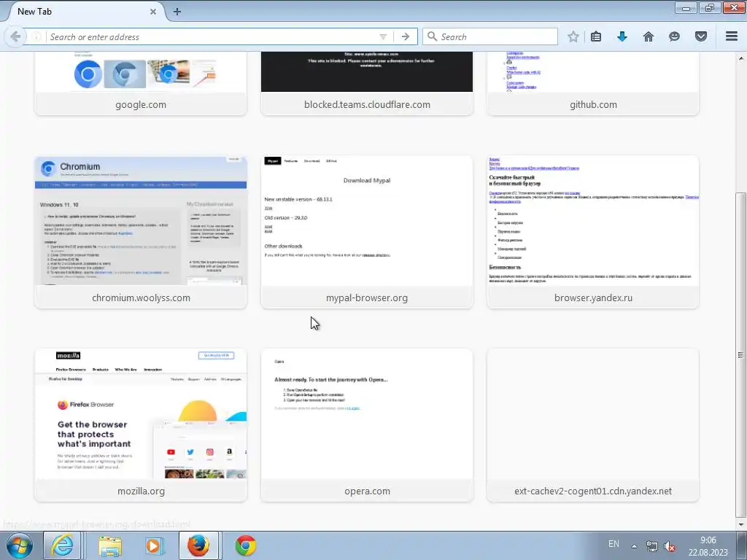747x560 pixels.
Task: Open the opera.com thumbnail
Action: tap(367, 414)
